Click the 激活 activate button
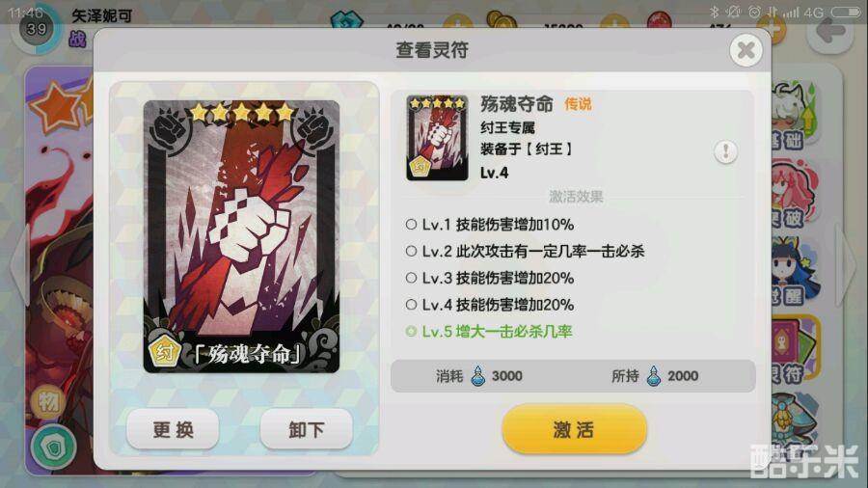Screen dimensions: 868x488 coord(574,429)
